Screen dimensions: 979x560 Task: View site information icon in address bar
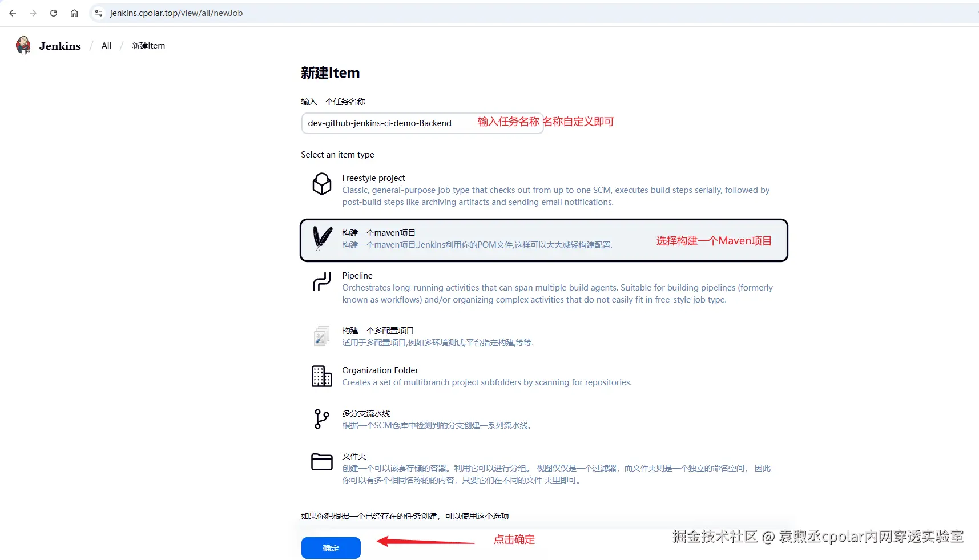[x=99, y=13]
